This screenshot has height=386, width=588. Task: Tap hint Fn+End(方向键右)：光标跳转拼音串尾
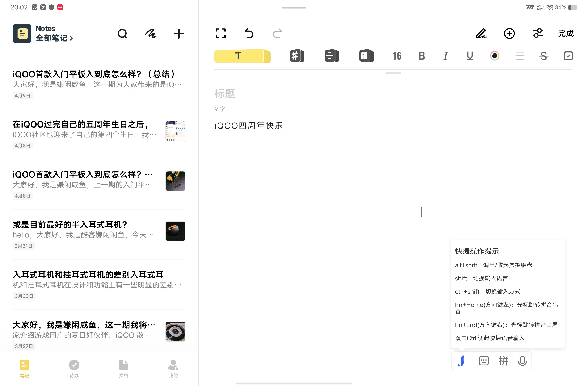[506, 325]
